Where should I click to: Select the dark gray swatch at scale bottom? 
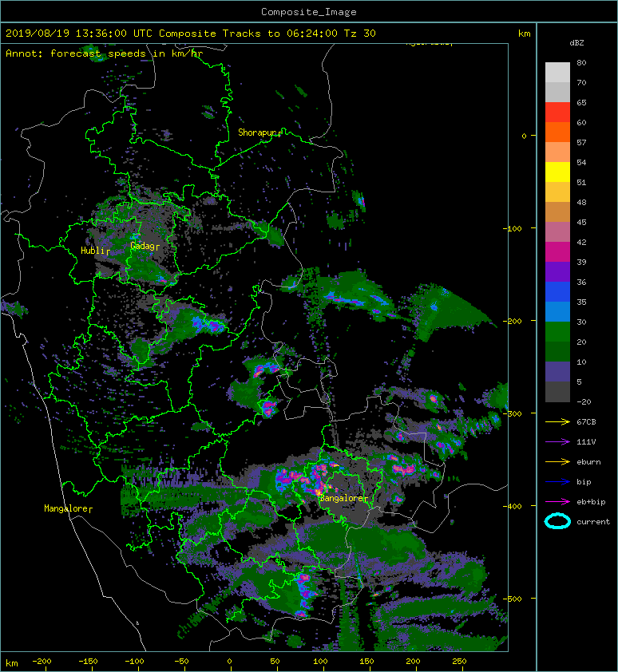click(x=557, y=392)
